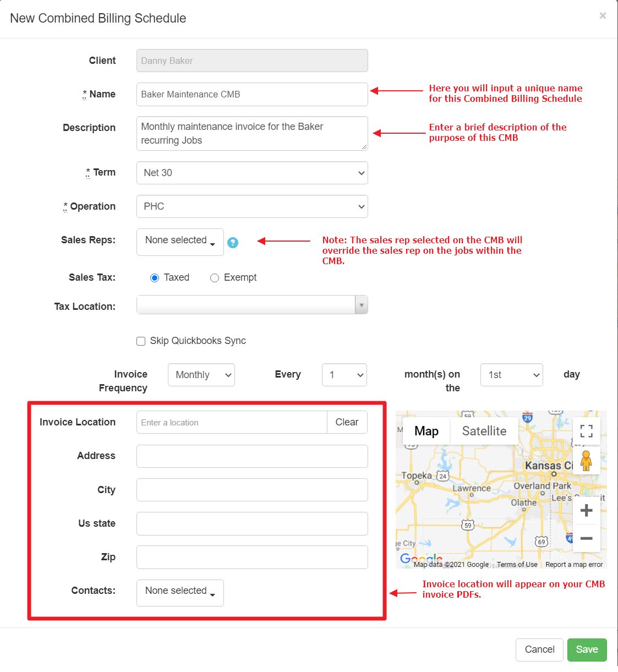Image resolution: width=618 pixels, height=672 pixels.
Task: Select the Taxed radio button
Action: click(155, 278)
